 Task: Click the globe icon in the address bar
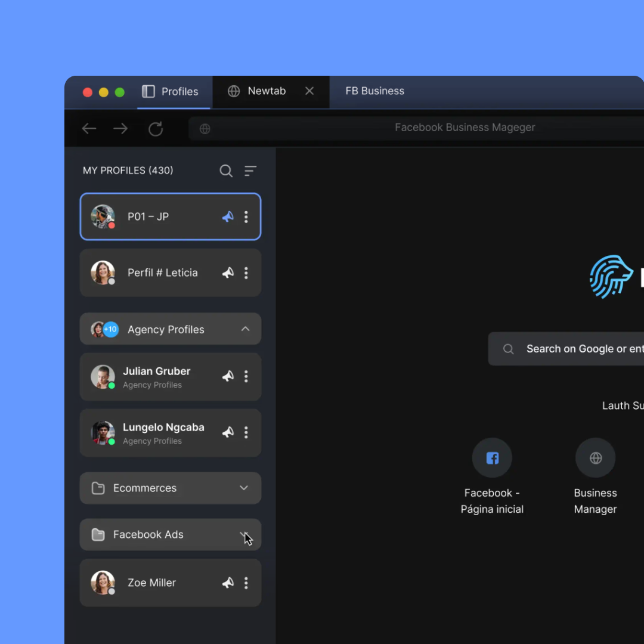[205, 129]
